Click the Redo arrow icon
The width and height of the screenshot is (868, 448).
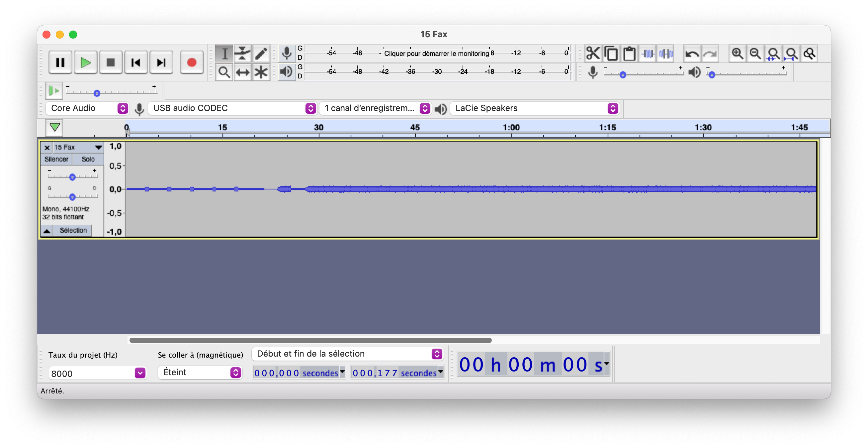coord(710,53)
